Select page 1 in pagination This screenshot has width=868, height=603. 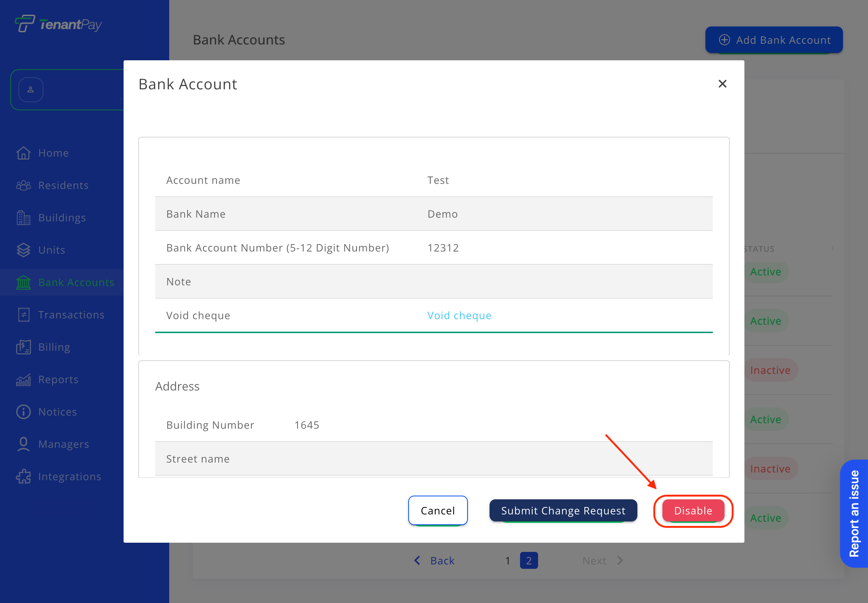tap(508, 561)
